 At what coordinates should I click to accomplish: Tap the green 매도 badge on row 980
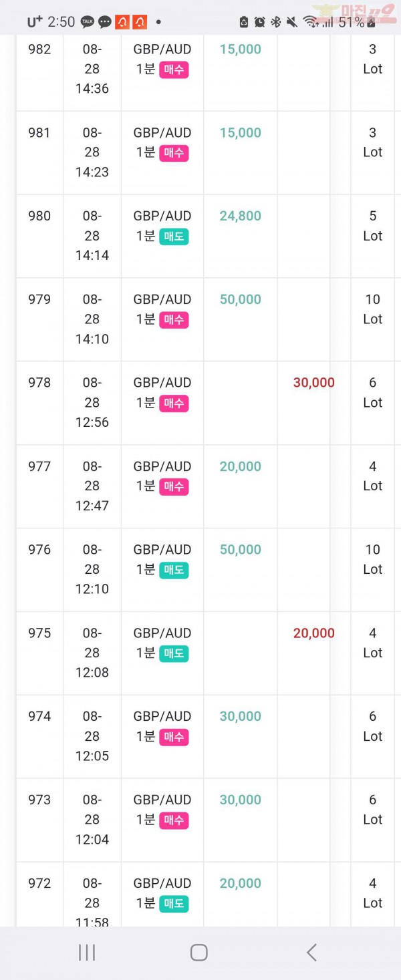[174, 236]
